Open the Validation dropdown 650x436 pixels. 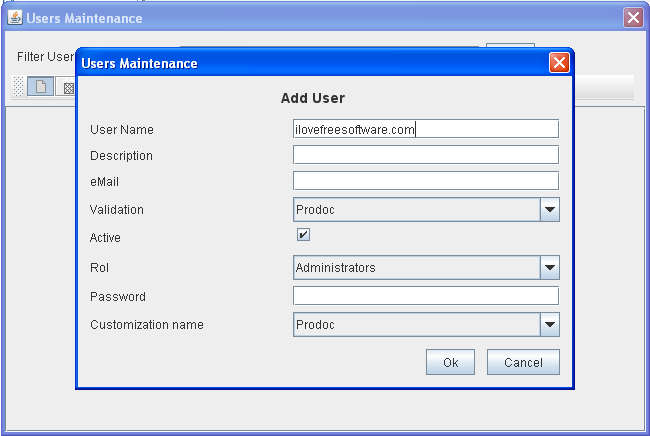click(x=549, y=210)
